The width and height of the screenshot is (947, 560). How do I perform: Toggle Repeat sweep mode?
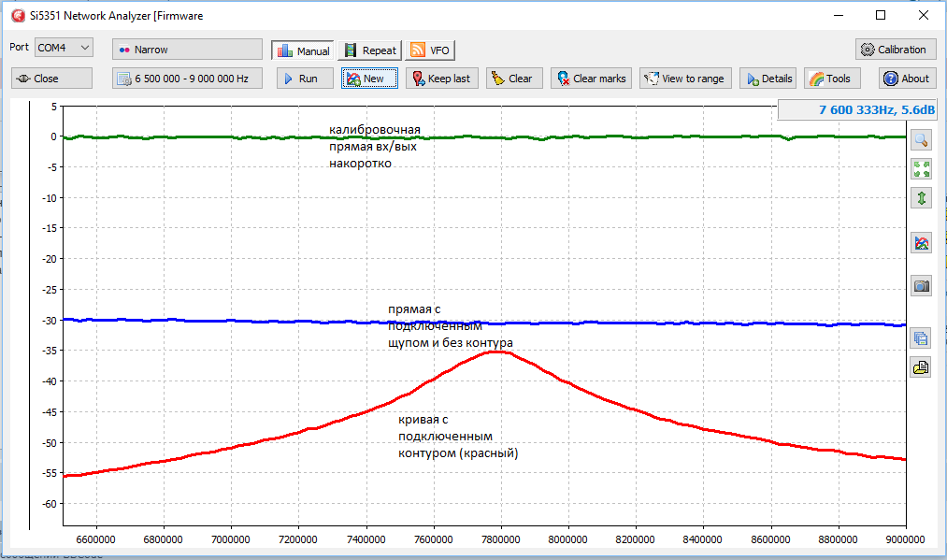coord(369,50)
